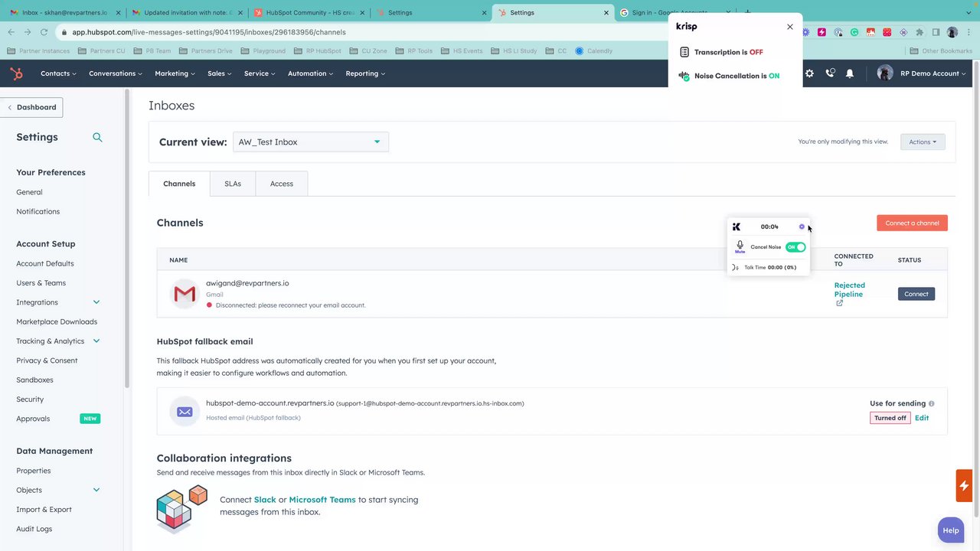The height and width of the screenshot is (551, 980).
Task: Click the Gmail icon for awigand@revpartners.io
Action: click(185, 294)
